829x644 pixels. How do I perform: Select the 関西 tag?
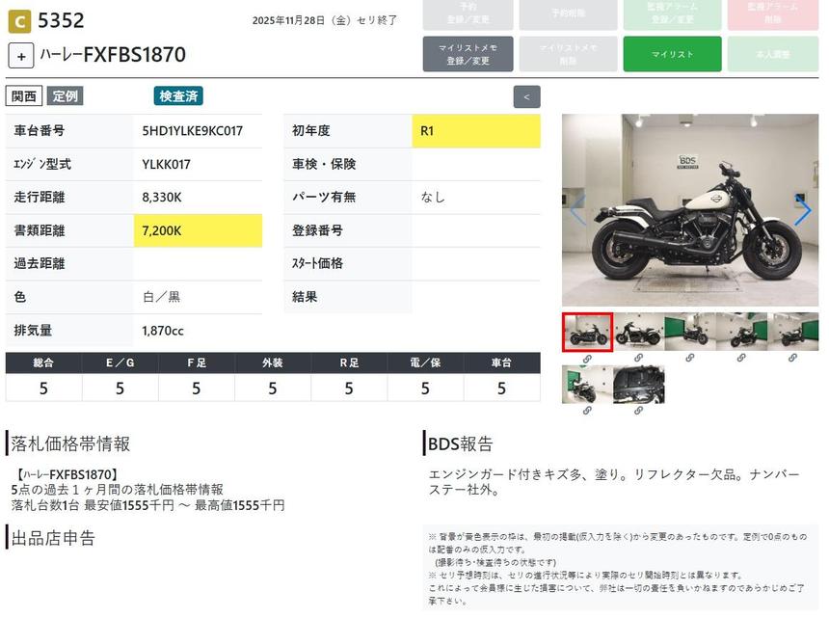point(24,96)
